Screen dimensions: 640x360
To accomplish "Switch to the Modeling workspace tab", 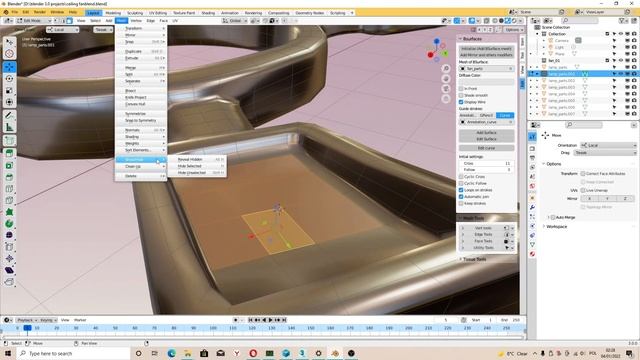I will coord(113,13).
